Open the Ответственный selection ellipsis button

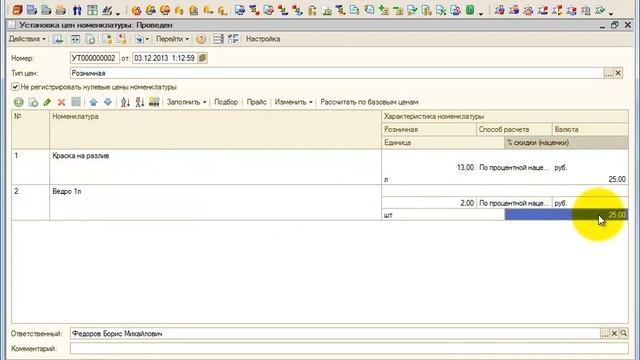(x=604, y=333)
